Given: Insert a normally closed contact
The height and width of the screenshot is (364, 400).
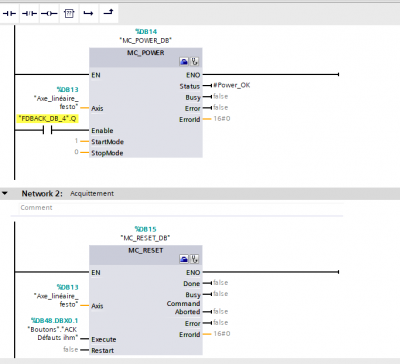Looking at the screenshot, I should coord(29,13).
